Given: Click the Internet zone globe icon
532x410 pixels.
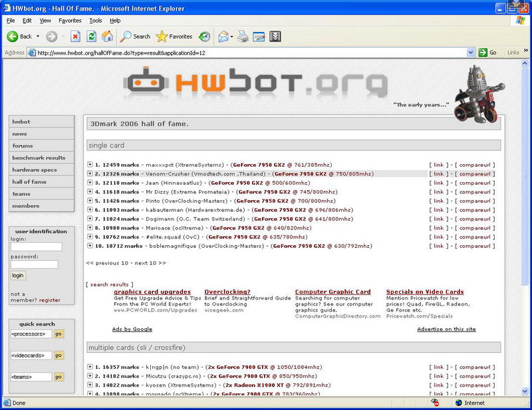Looking at the screenshot, I should 459,403.
